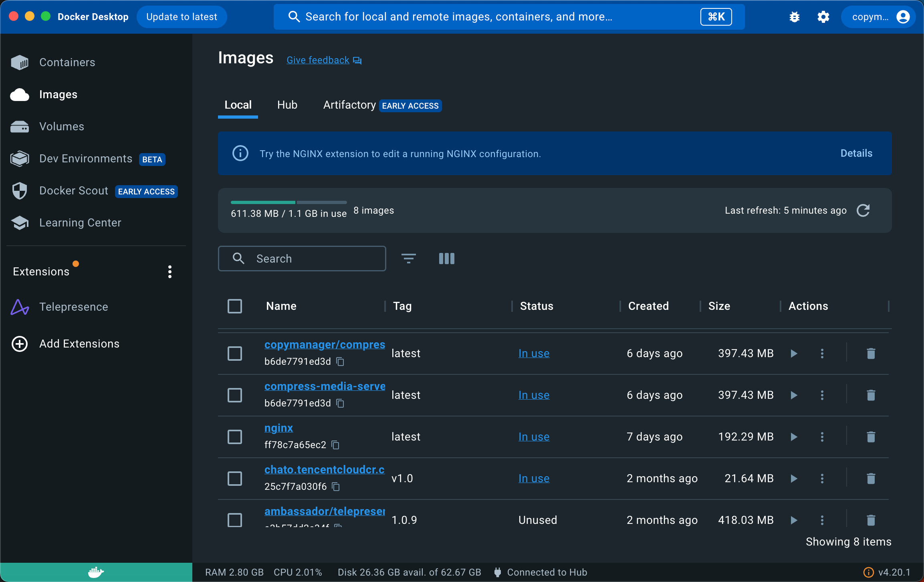Click the Docker whale status icon
This screenshot has height=582, width=924.
click(96, 572)
